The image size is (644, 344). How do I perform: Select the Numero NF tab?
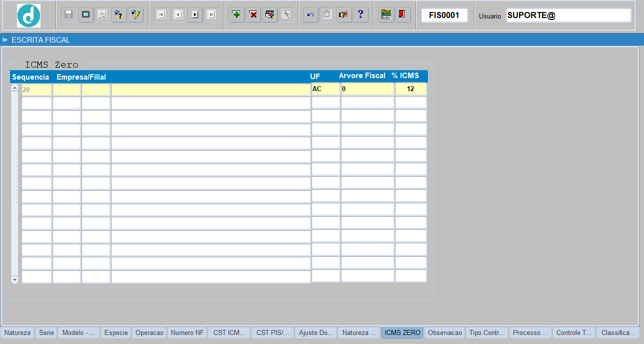pyautogui.click(x=187, y=332)
